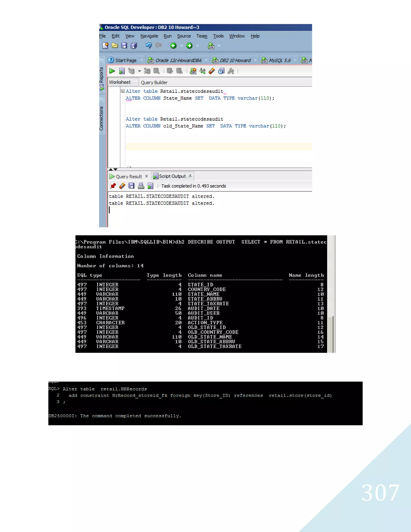Click the down triangle on the split pane divider
This screenshot has height=532, width=411.
[x=116, y=169]
